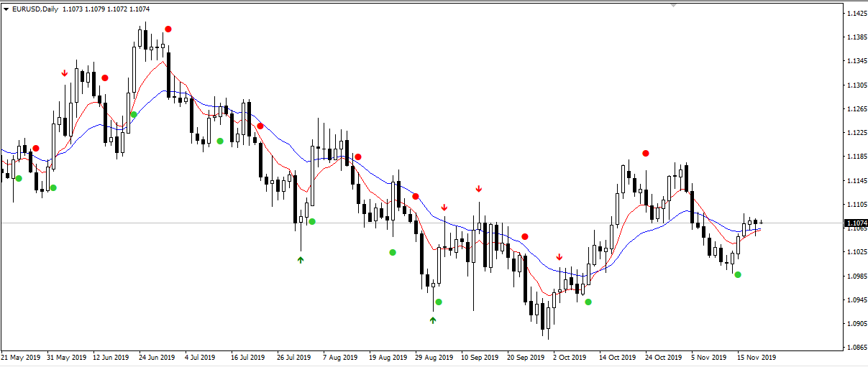Click the 1.0905 price axis label
The image size is (868, 367).
click(x=856, y=324)
